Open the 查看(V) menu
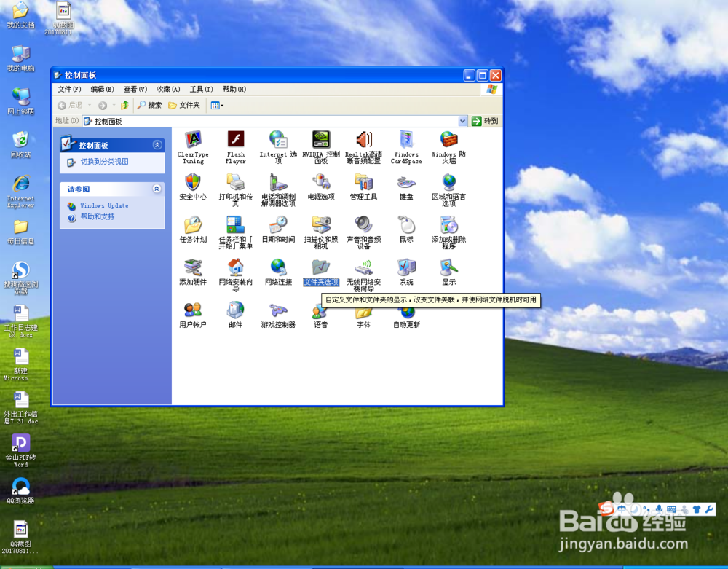The width and height of the screenshot is (728, 569). [135, 89]
